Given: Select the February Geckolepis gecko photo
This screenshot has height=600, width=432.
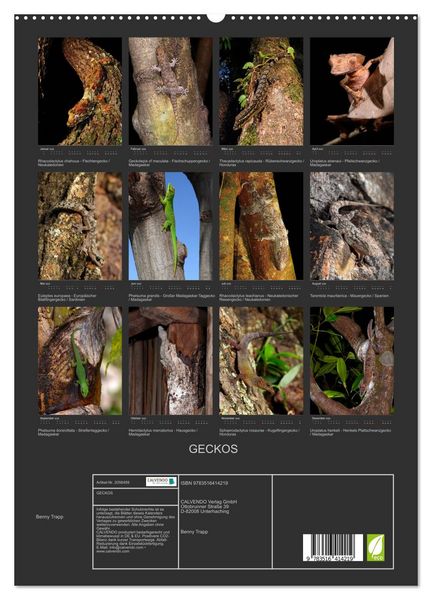Looking at the screenshot, I should (170, 91).
